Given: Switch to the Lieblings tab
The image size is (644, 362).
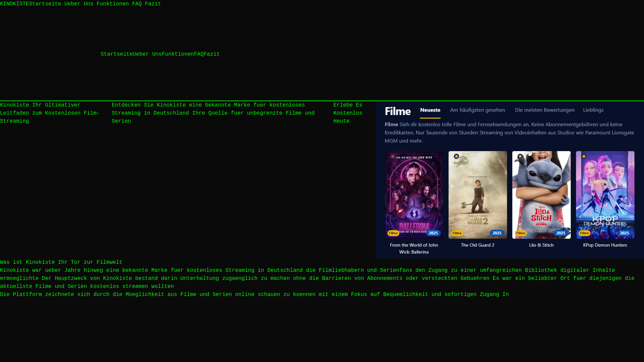Looking at the screenshot, I should pyautogui.click(x=593, y=110).
